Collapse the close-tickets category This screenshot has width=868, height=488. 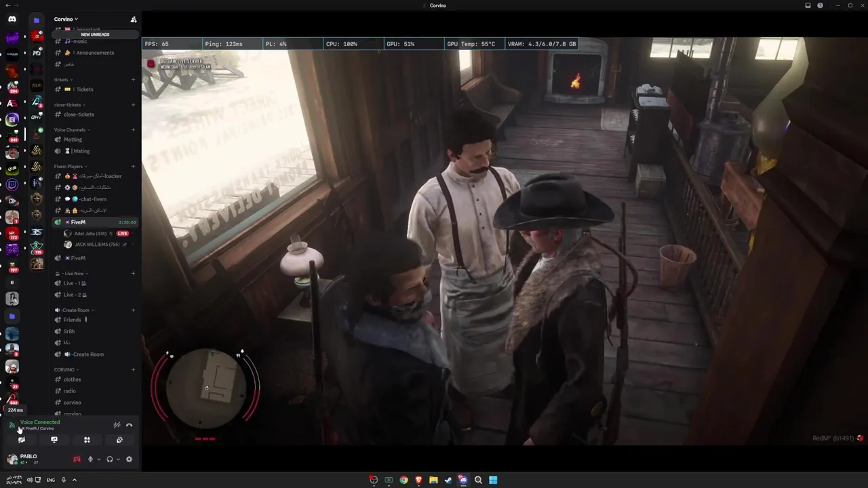(69, 105)
